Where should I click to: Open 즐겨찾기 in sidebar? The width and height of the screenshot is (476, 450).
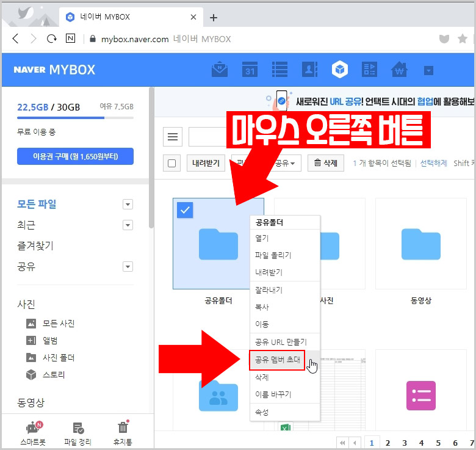[x=35, y=245]
